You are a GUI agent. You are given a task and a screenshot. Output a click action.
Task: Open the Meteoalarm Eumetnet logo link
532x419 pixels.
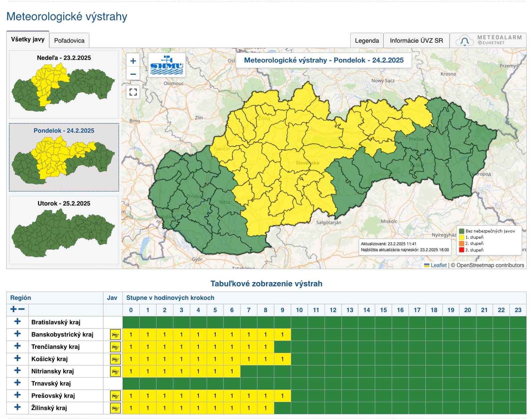click(x=488, y=40)
